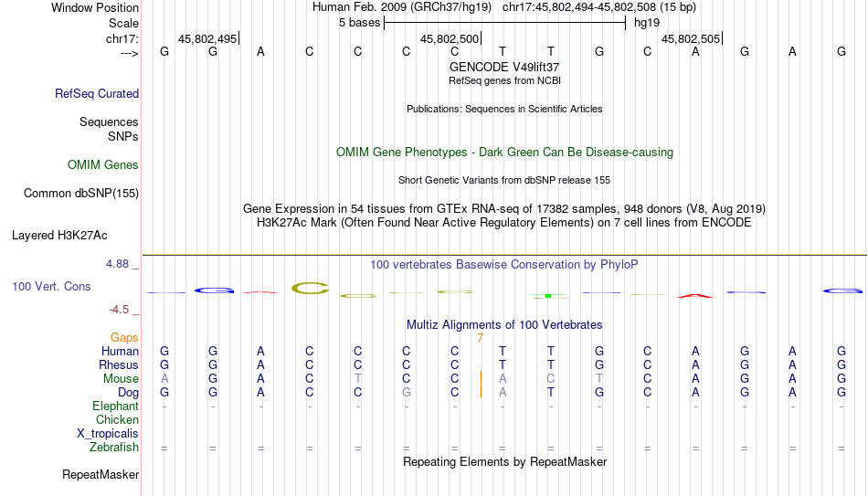868x496 pixels.
Task: Click the light-gray A in Dog row
Action: [503, 393]
